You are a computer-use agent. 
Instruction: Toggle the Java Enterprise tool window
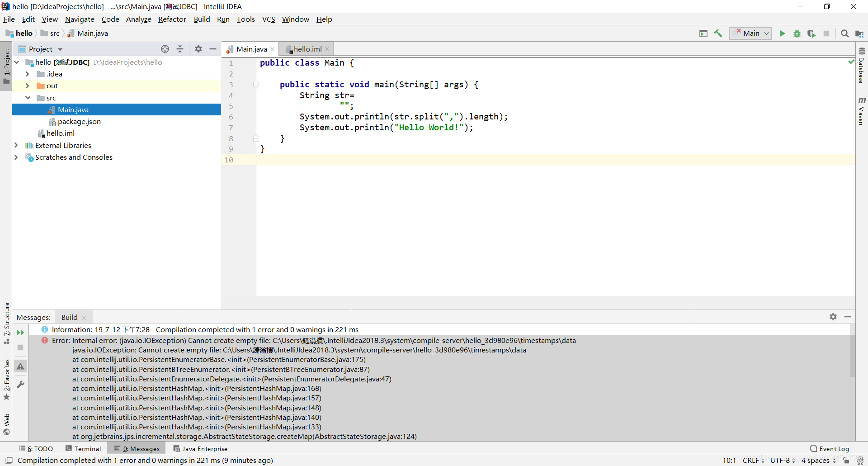point(200,448)
